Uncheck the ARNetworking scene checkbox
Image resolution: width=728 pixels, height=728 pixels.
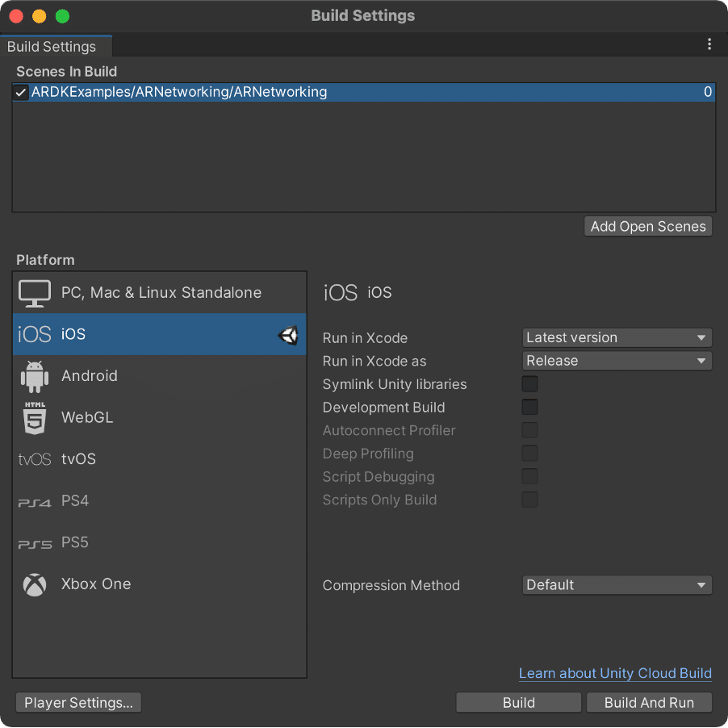[x=21, y=92]
